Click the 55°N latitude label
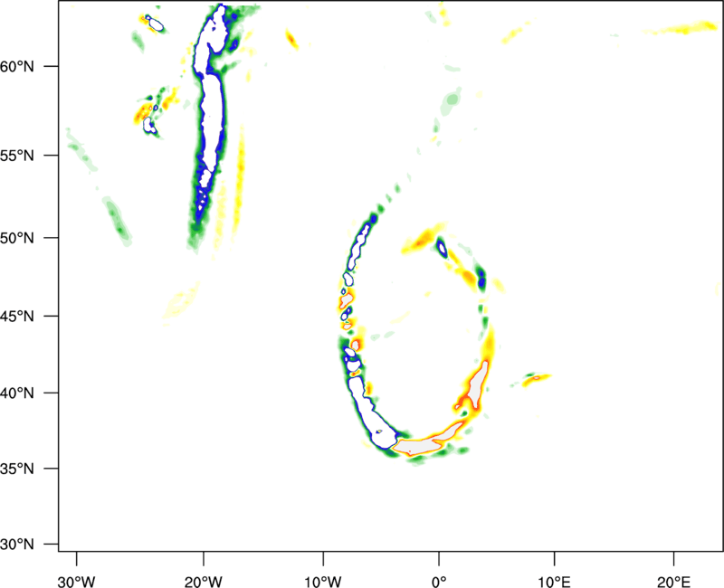 17,156
